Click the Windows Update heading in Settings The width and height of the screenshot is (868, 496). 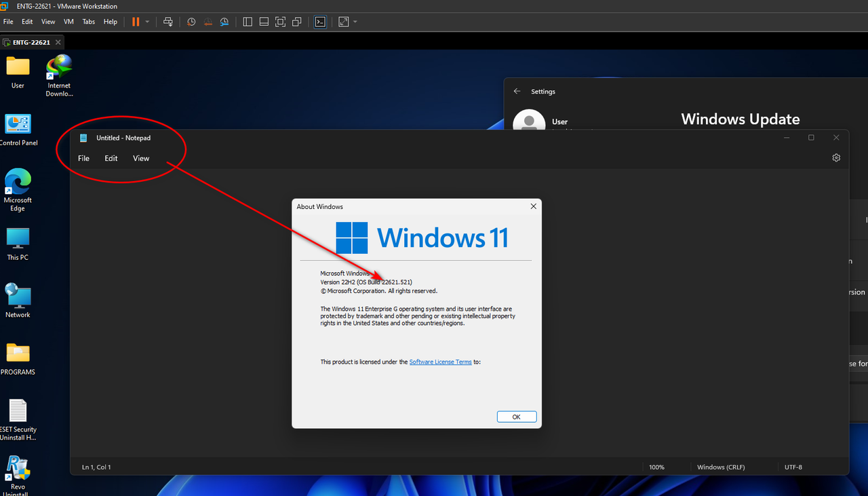coord(741,119)
